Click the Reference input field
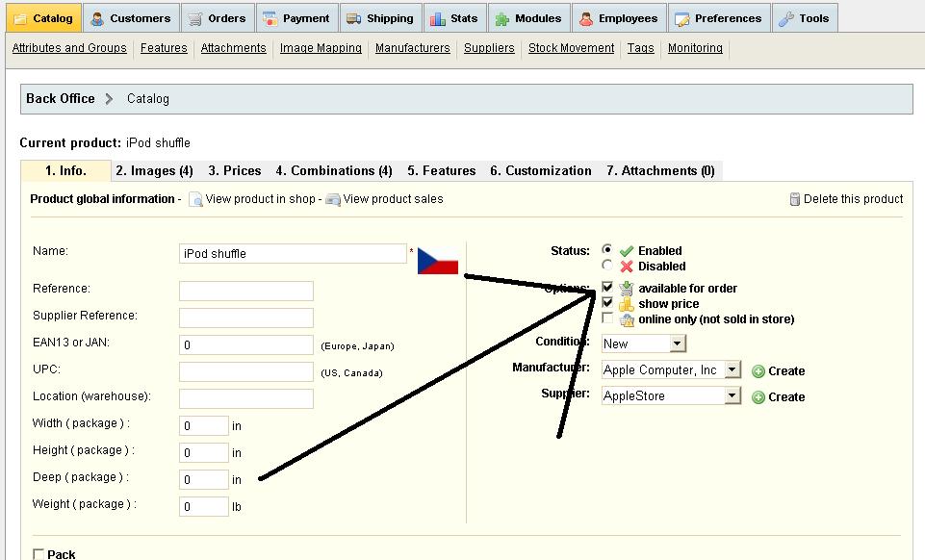This screenshot has width=925, height=560. (x=246, y=291)
